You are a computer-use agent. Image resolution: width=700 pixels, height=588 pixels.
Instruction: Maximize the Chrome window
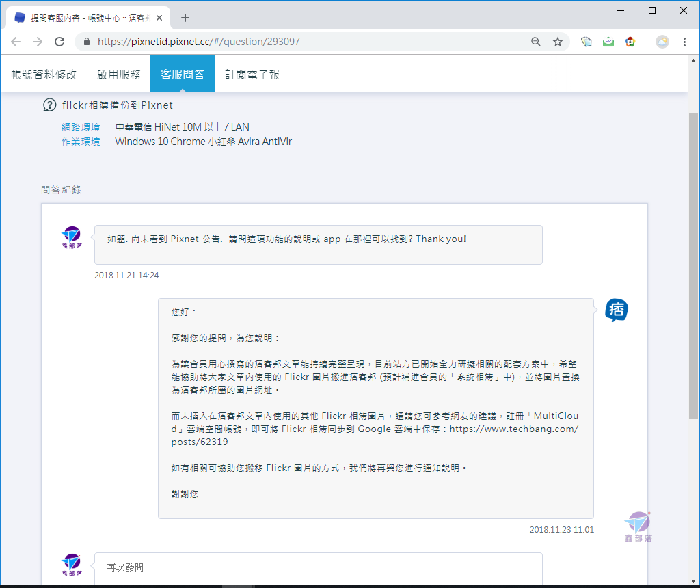[651, 10]
